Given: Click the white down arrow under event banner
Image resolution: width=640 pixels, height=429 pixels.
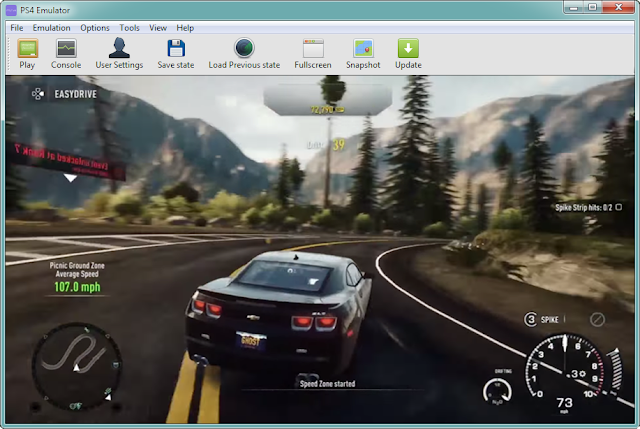Looking at the screenshot, I should click(x=71, y=178).
